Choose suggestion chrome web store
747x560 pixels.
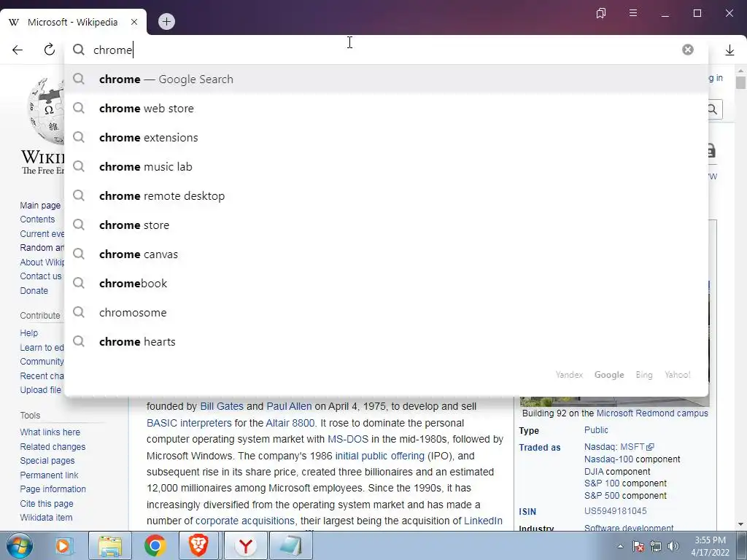[387, 108]
